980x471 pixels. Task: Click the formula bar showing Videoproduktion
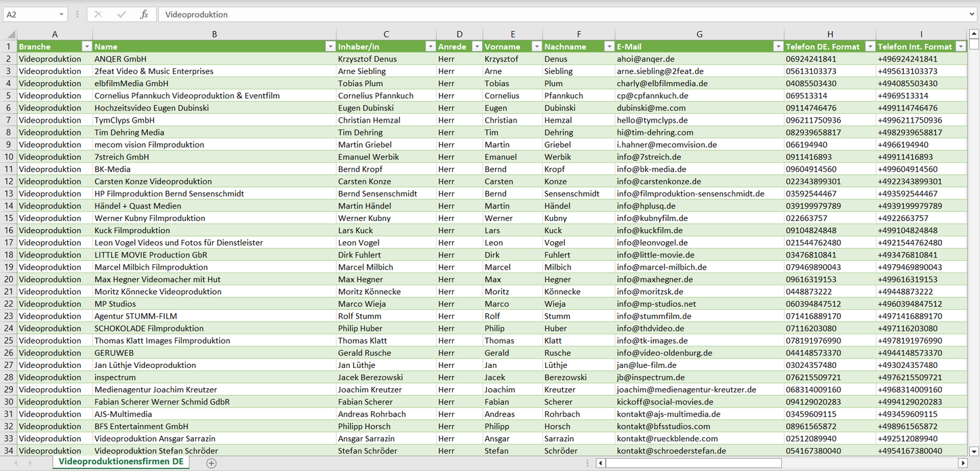click(543, 14)
